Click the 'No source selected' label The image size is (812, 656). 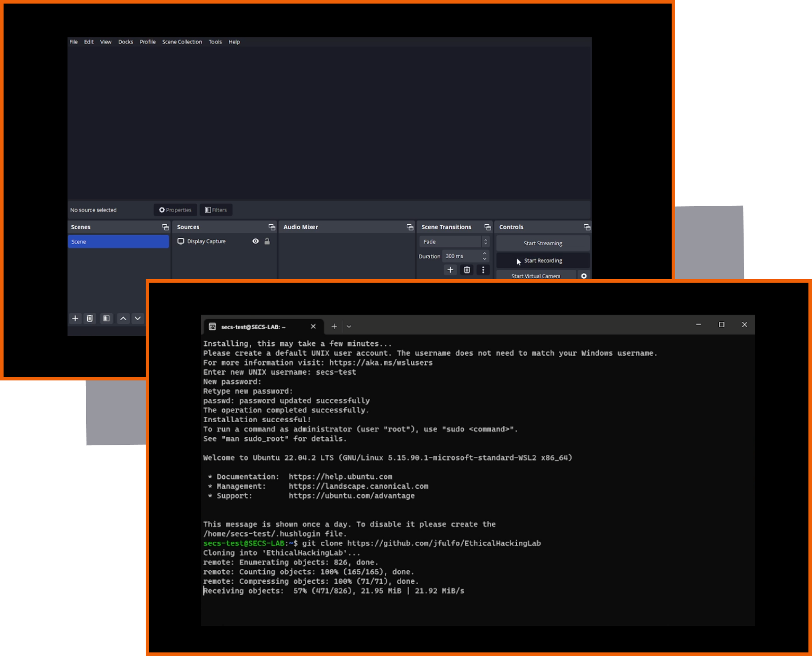(x=93, y=210)
